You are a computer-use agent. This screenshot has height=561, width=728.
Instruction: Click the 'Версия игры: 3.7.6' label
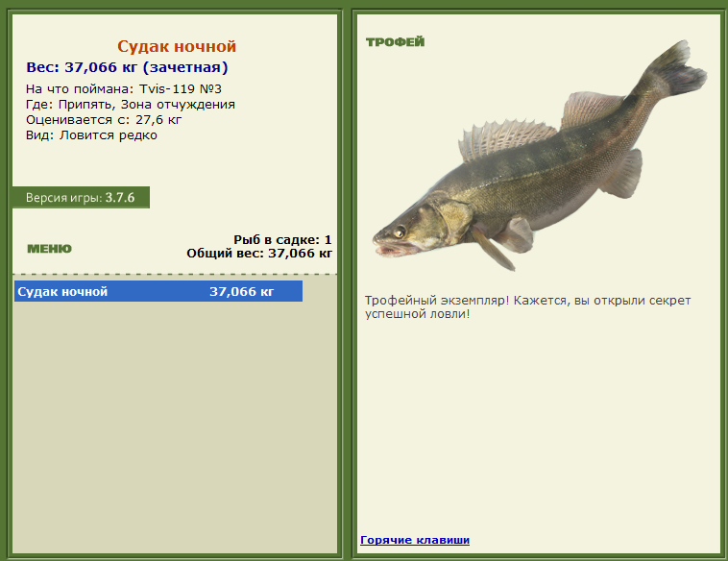(81, 197)
